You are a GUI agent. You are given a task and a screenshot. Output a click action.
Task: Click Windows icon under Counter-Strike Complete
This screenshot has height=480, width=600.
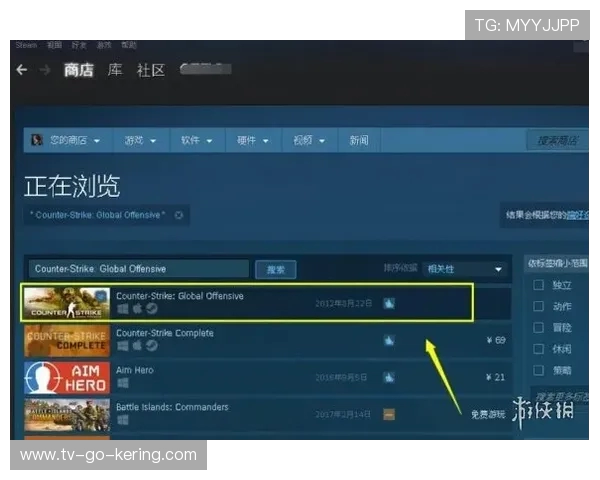click(122, 346)
